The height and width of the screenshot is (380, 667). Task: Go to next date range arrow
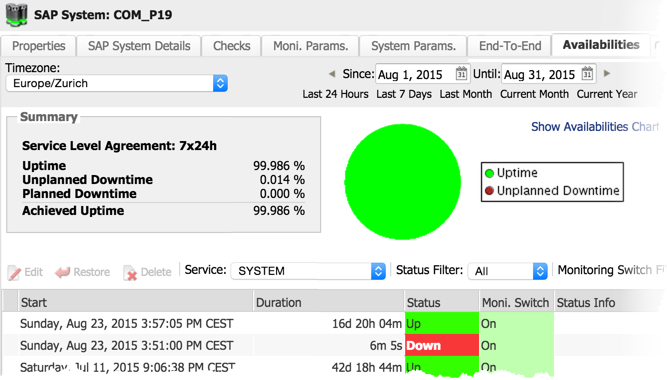click(x=607, y=74)
